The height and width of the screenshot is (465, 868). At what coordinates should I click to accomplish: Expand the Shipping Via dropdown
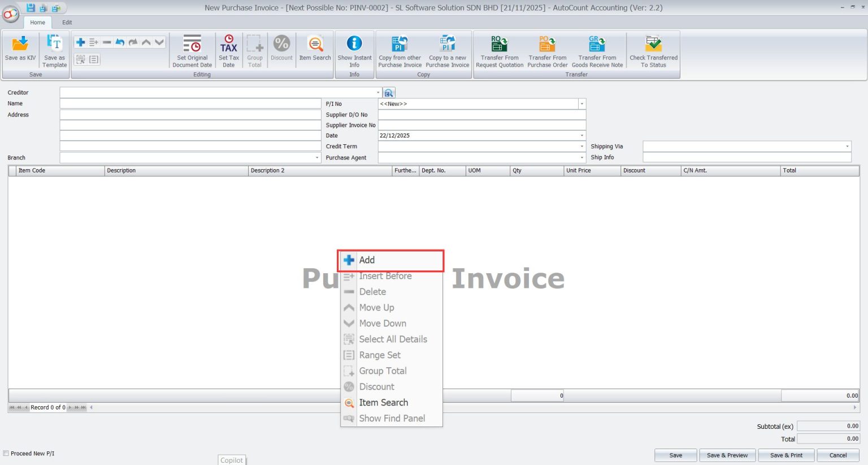[847, 146]
